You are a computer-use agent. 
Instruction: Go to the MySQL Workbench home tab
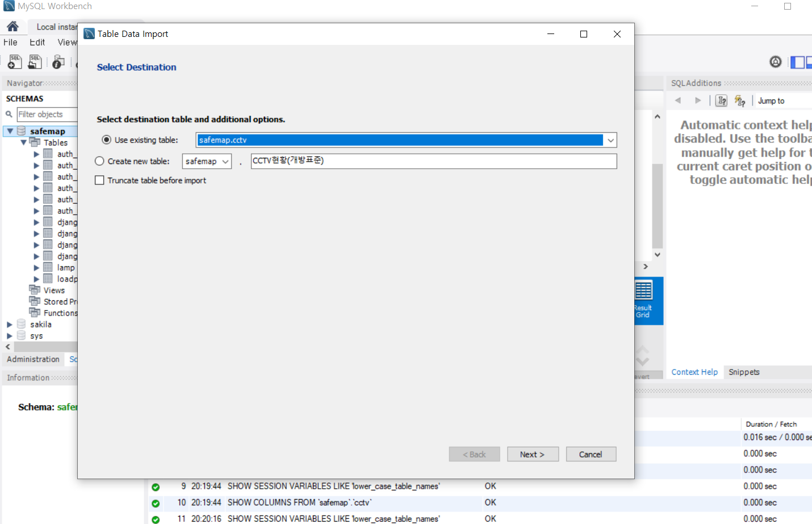12,26
